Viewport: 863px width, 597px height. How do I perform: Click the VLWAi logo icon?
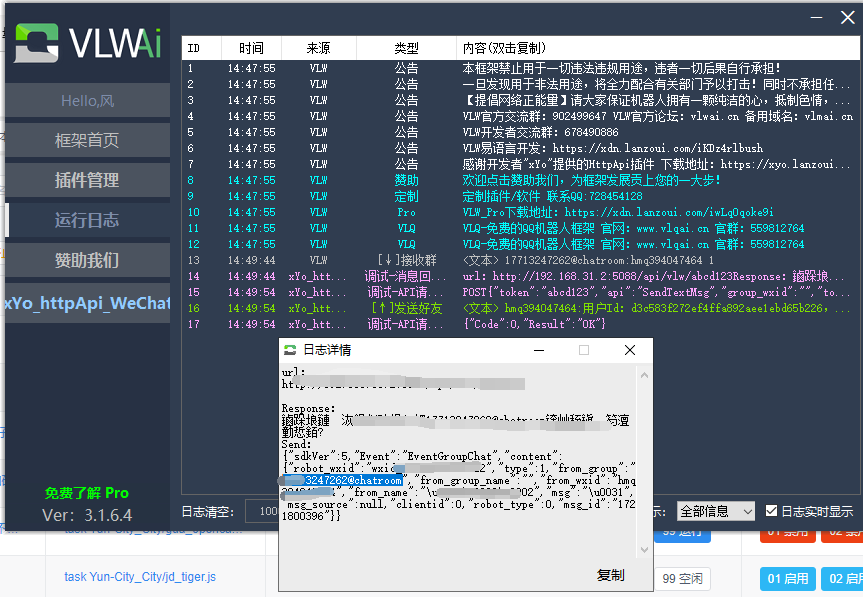click(36, 42)
